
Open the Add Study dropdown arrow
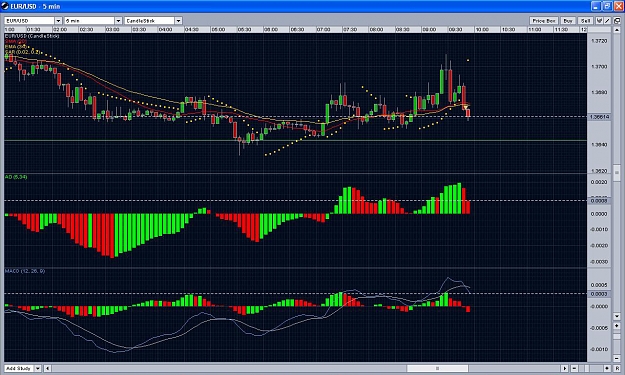pos(38,368)
